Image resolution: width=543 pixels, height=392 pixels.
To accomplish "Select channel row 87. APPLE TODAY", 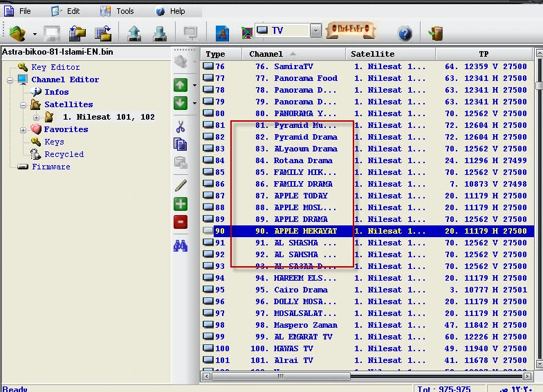I will 367,196.
